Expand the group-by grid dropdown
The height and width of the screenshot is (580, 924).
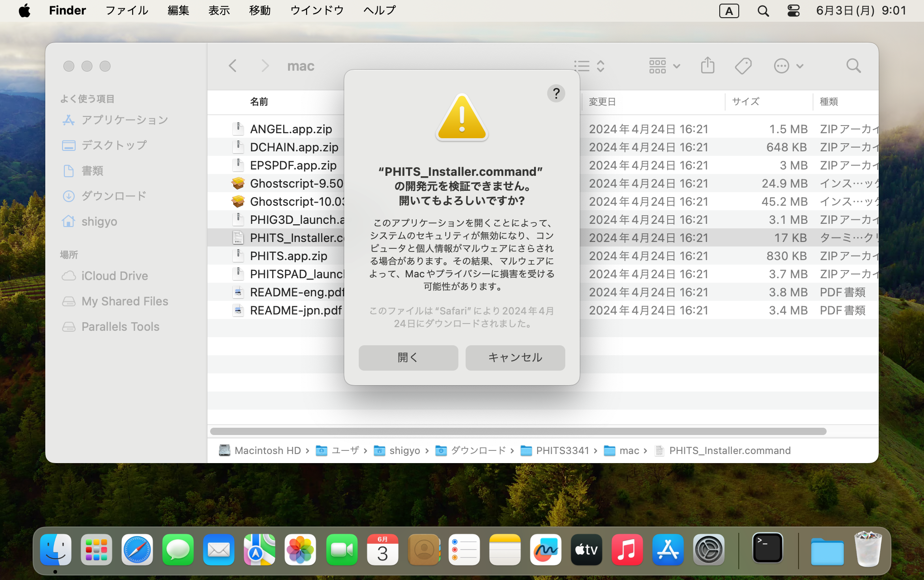[664, 66]
